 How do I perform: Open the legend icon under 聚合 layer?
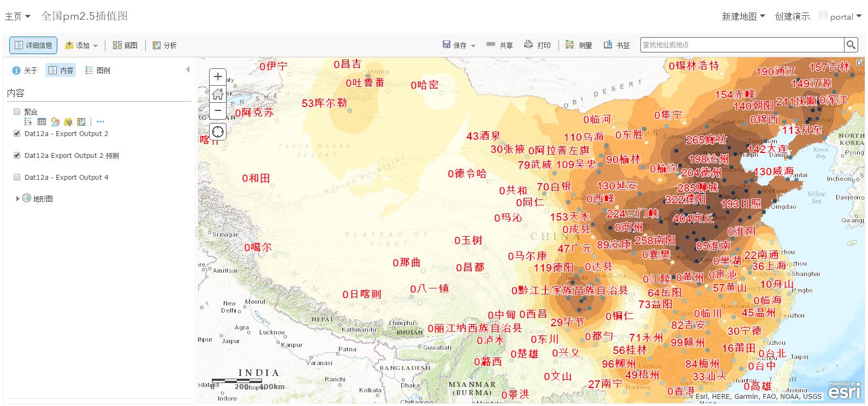(x=29, y=122)
